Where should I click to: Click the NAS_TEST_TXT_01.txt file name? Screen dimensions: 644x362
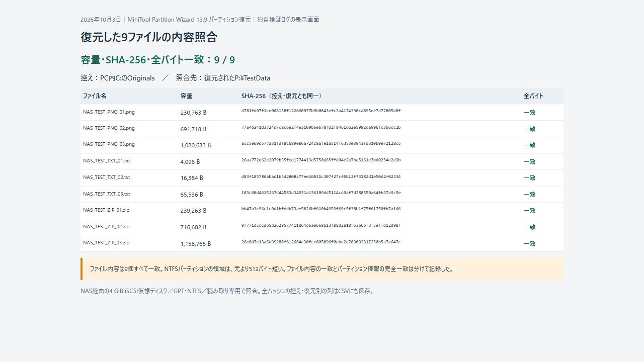point(106,161)
